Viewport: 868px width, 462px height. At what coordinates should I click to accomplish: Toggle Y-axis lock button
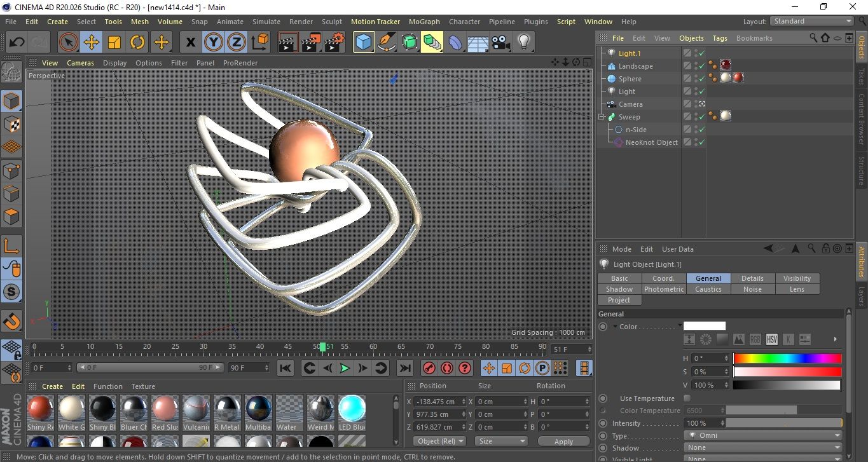point(214,43)
